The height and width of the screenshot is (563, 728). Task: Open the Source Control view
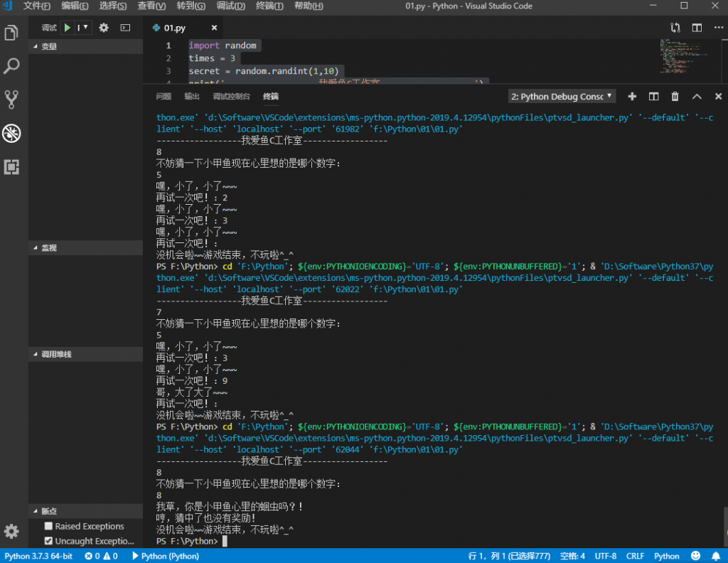tap(11, 100)
